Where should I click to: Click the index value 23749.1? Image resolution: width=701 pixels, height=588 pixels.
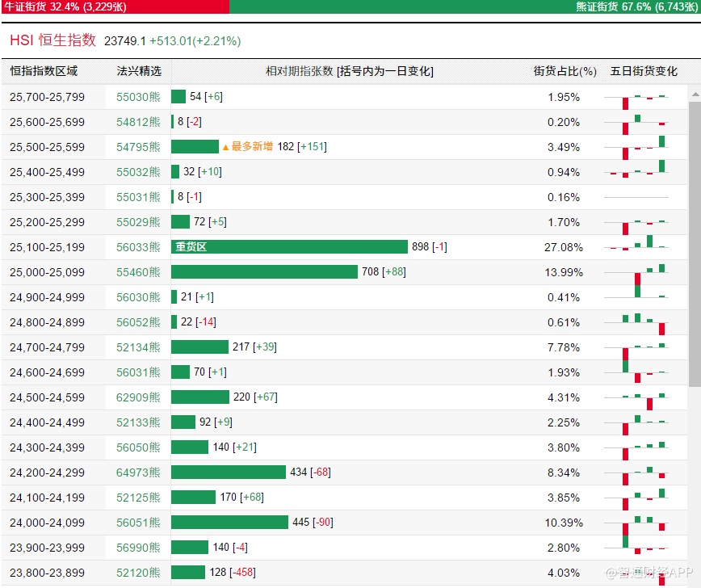(125, 41)
